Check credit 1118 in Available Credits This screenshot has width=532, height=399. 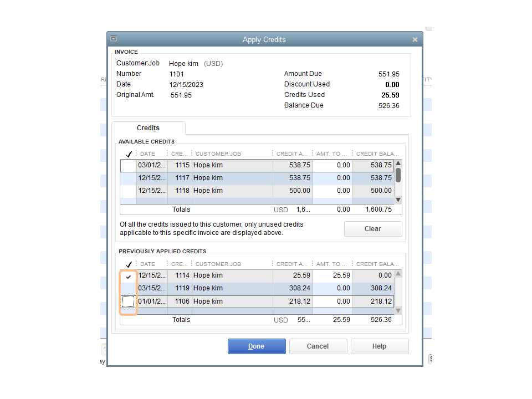(129, 191)
